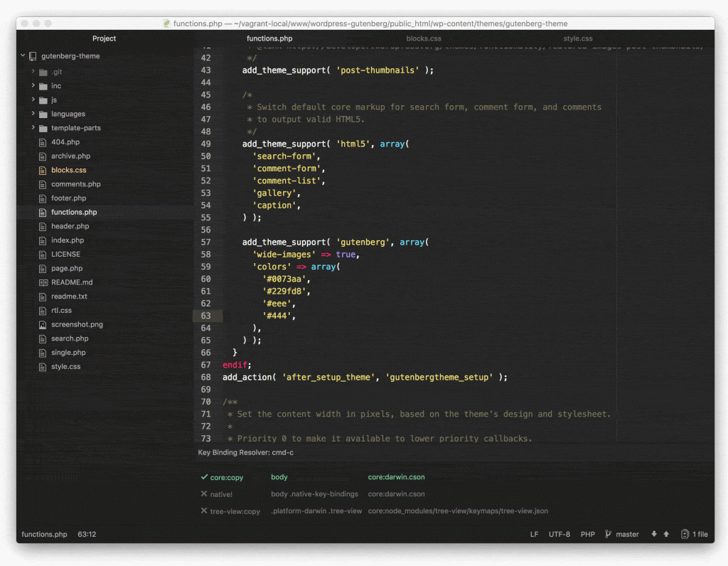This screenshot has width=728, height=566.
Task: Click the languages folder icon
Action: pyautogui.click(x=43, y=114)
